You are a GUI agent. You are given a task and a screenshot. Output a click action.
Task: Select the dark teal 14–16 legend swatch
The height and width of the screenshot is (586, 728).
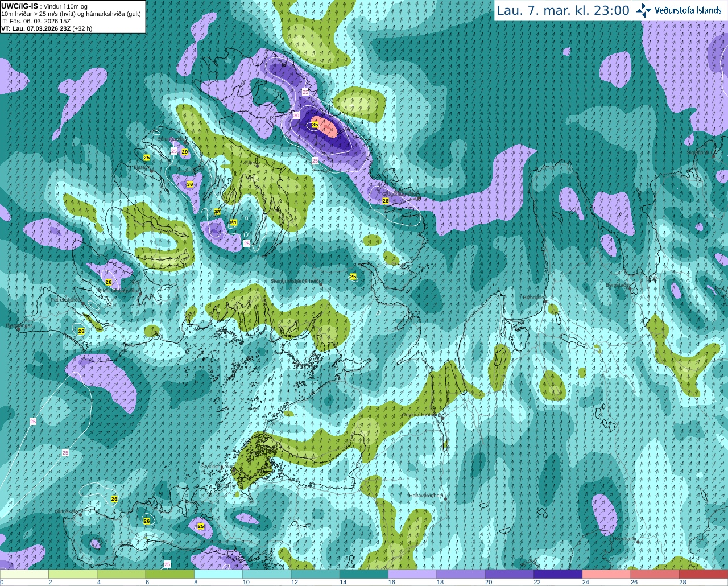[364, 574]
